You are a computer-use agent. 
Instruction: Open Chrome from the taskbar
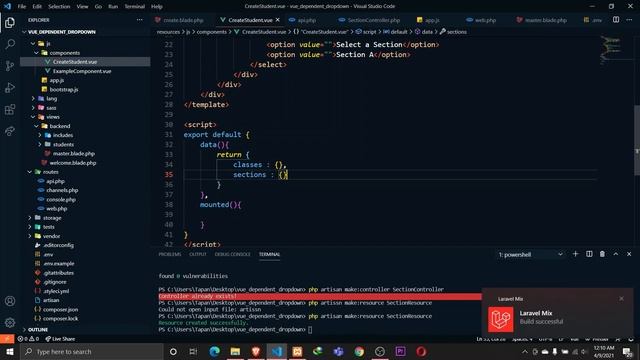click(359, 351)
